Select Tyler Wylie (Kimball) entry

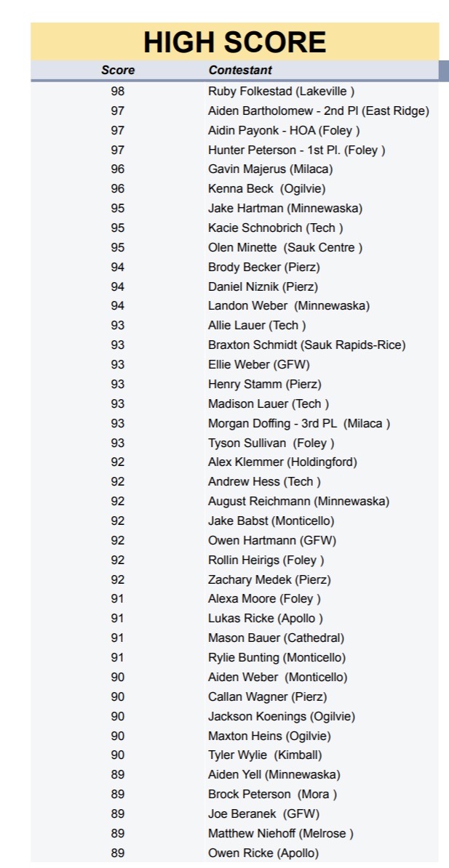pyautogui.click(x=265, y=755)
